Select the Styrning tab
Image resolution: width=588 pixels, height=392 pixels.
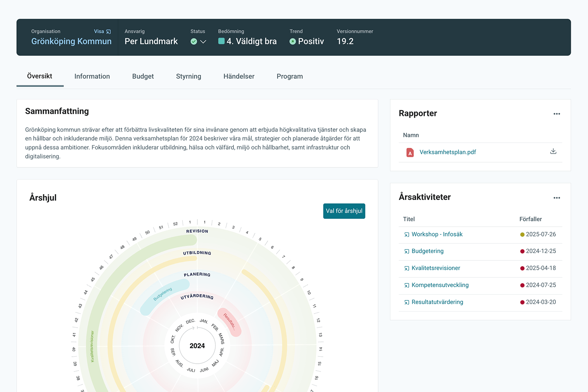tap(189, 76)
